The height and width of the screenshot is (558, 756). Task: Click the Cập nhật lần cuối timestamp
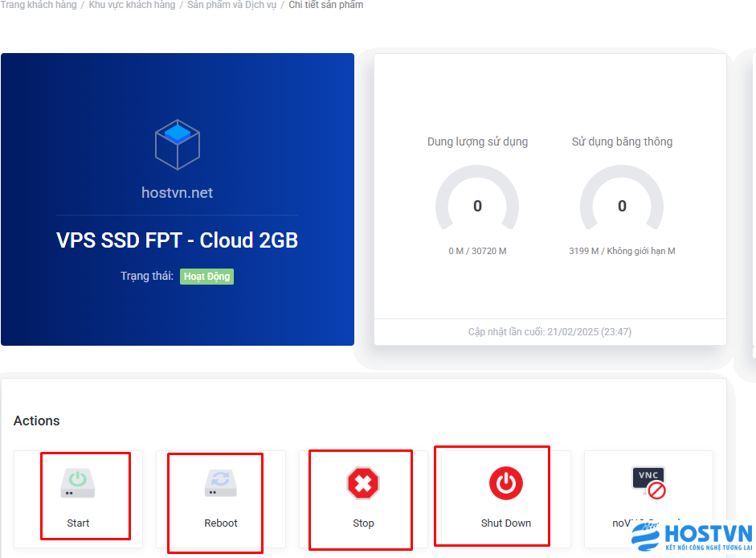550,332
